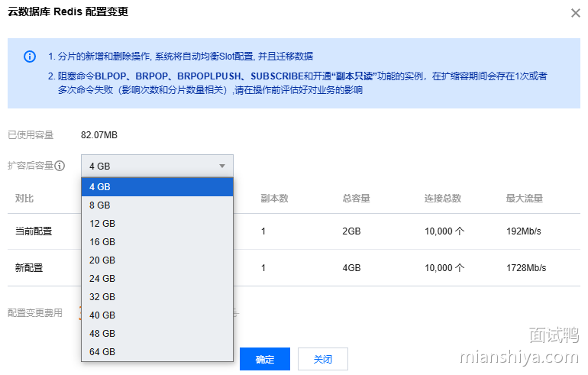Select 8 GB capacity option
Viewport: 588px width, 375px height.
point(157,205)
